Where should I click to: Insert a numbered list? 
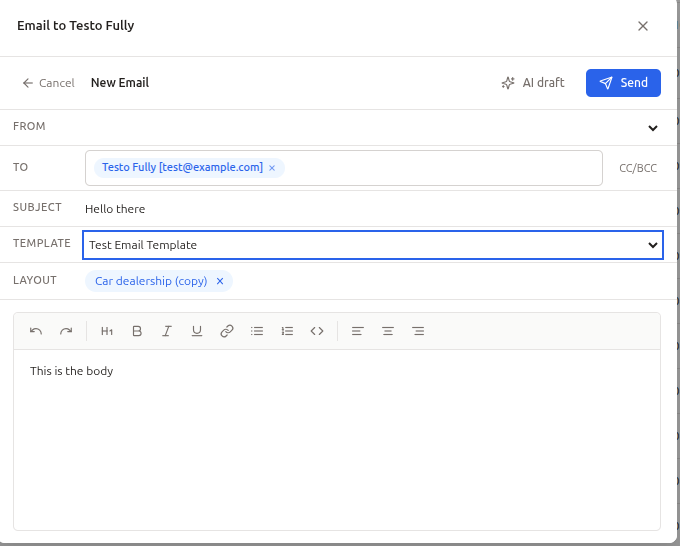[x=287, y=331]
